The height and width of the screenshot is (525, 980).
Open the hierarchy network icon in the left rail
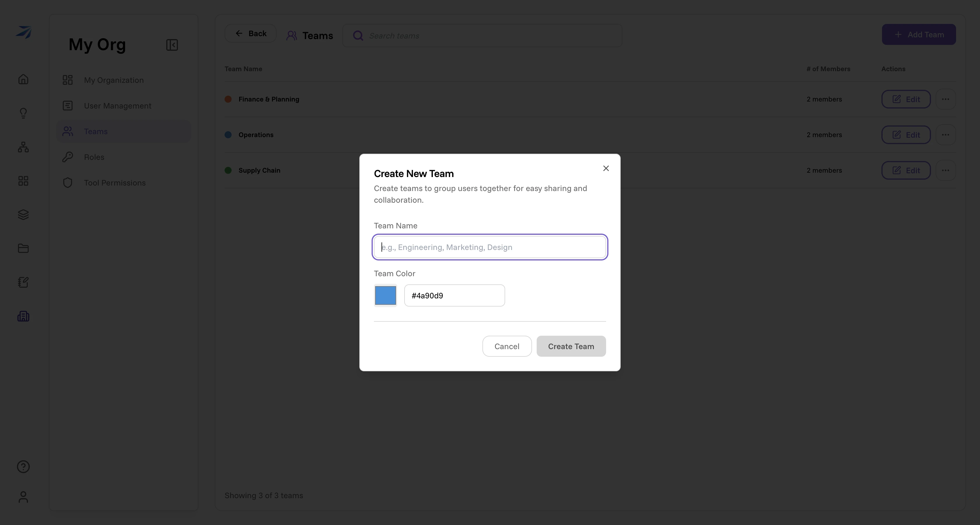(x=23, y=147)
